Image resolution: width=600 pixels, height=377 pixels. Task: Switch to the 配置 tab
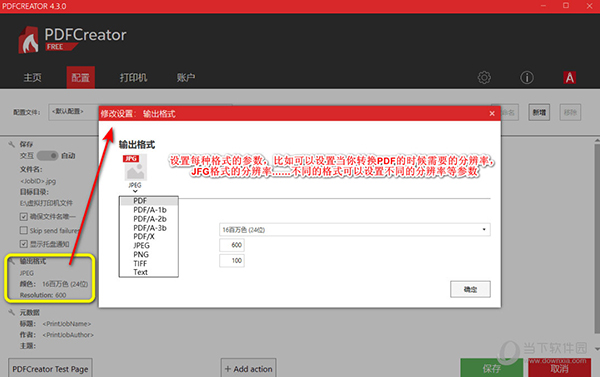[x=80, y=78]
